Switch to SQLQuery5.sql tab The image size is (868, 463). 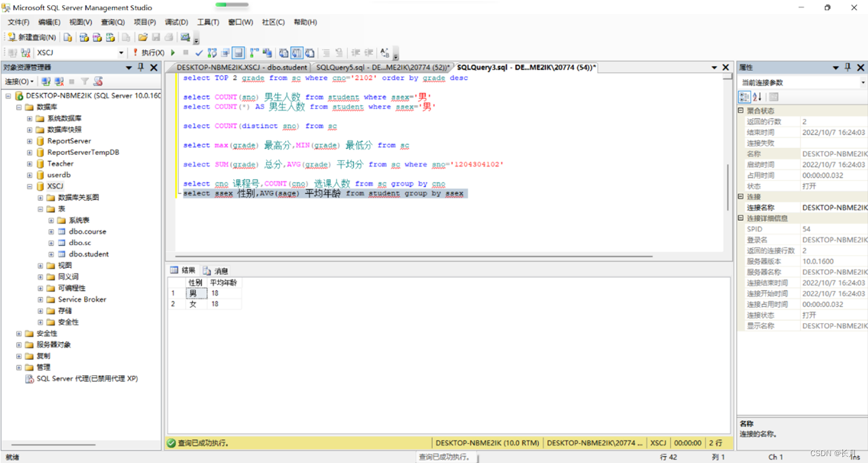(x=382, y=67)
